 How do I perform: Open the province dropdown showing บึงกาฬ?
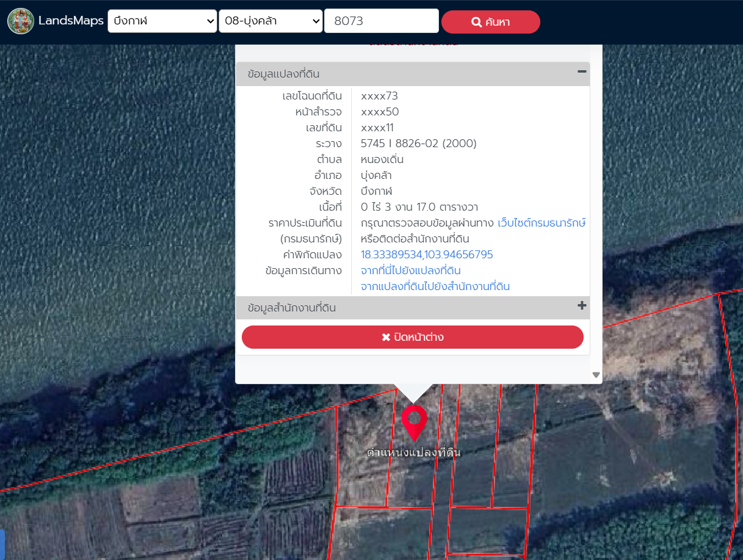tap(162, 21)
